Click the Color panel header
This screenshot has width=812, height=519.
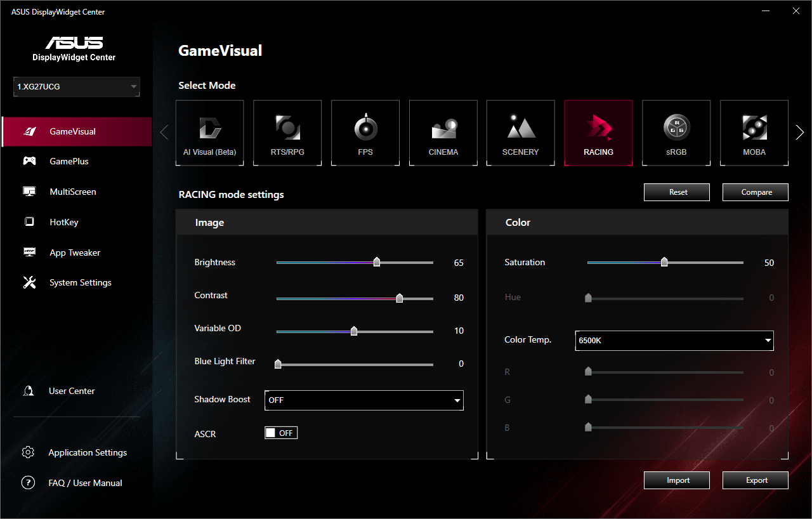point(638,223)
